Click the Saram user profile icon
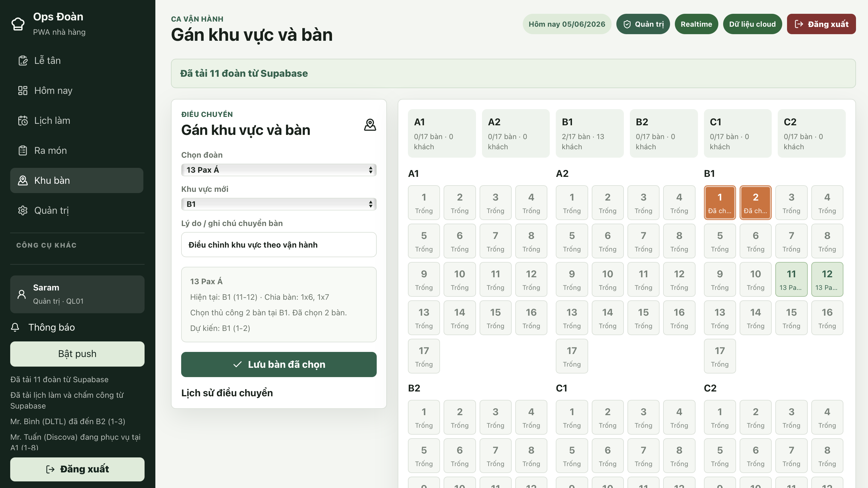 [22, 294]
